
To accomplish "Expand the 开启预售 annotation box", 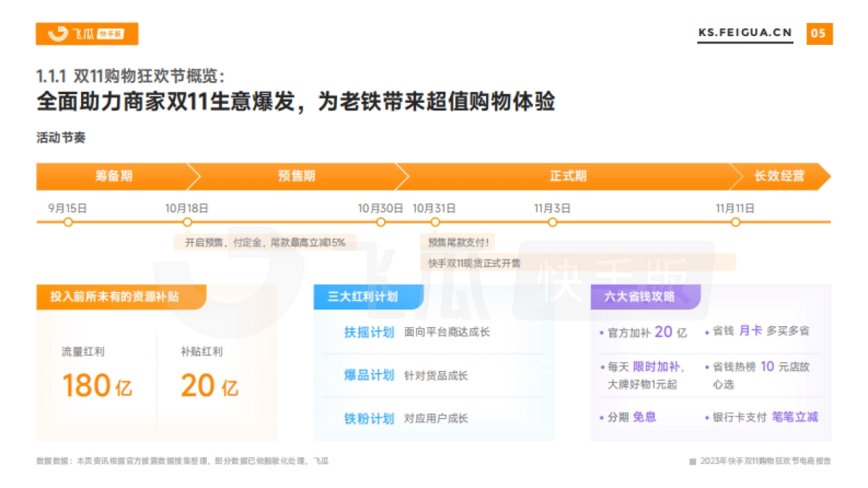I will point(263,243).
